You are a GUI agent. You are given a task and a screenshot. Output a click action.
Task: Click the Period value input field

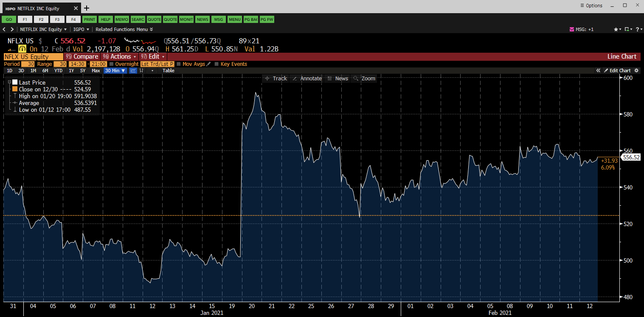(x=28, y=64)
